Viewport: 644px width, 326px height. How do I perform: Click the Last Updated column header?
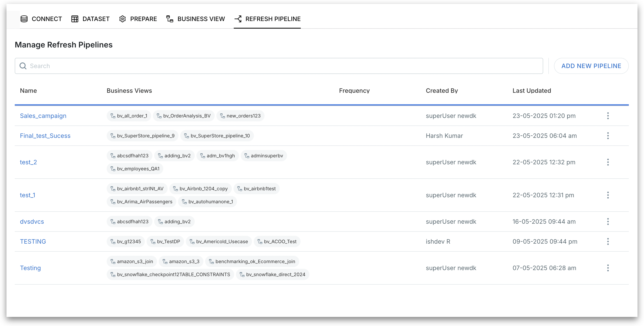531,91
